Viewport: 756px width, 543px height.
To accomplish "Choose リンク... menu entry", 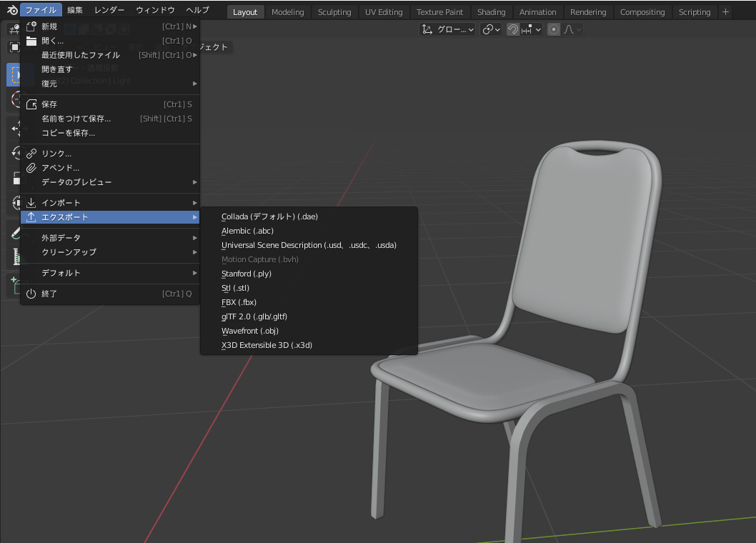I will coord(110,154).
